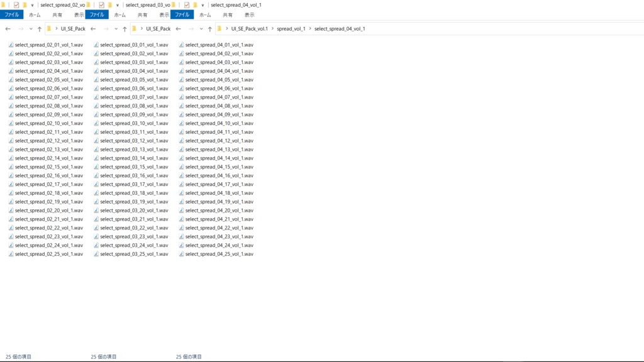The height and width of the screenshot is (362, 644).
Task: Navigate to UI_SE_Pack_vol.1 breadcrumb
Action: coord(249,29)
